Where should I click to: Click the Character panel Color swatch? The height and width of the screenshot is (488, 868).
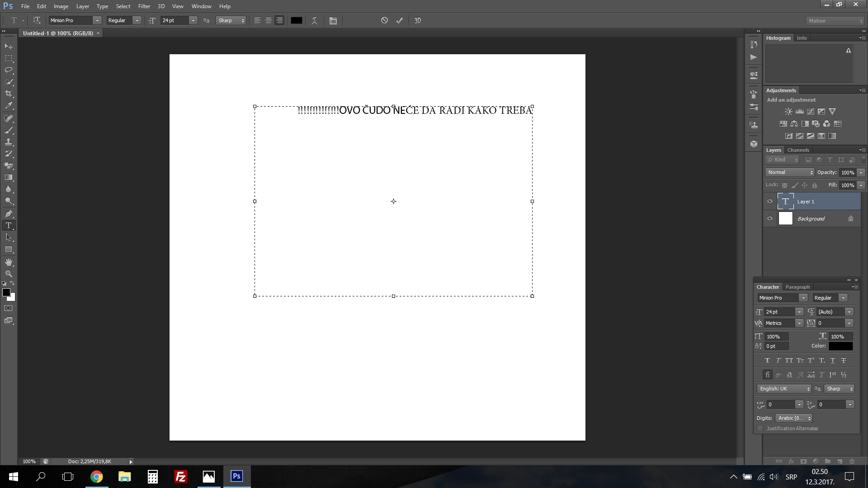(x=840, y=346)
